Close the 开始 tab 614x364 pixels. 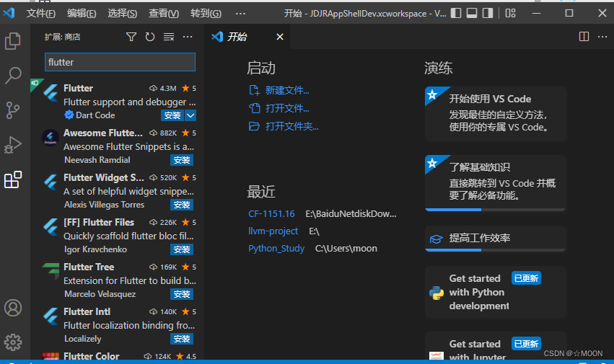point(280,37)
